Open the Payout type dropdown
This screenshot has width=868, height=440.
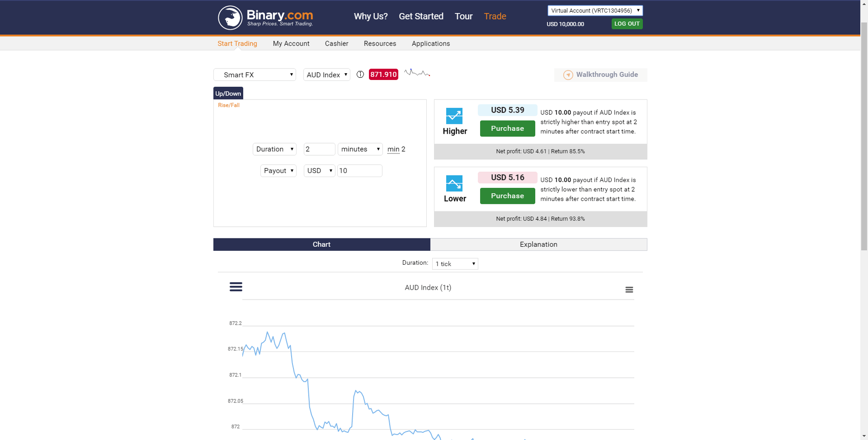coord(278,171)
